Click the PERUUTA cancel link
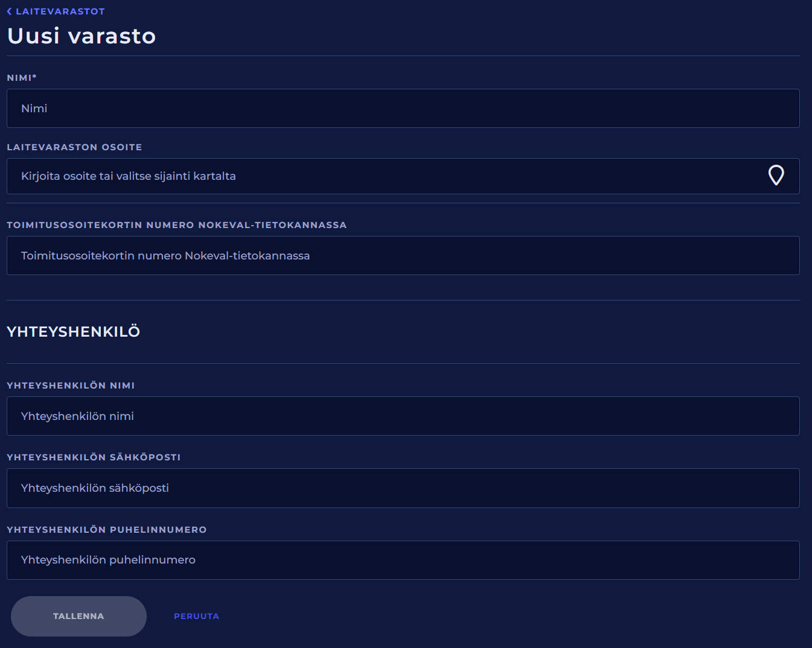Screen dimensions: 812x648 coord(196,616)
